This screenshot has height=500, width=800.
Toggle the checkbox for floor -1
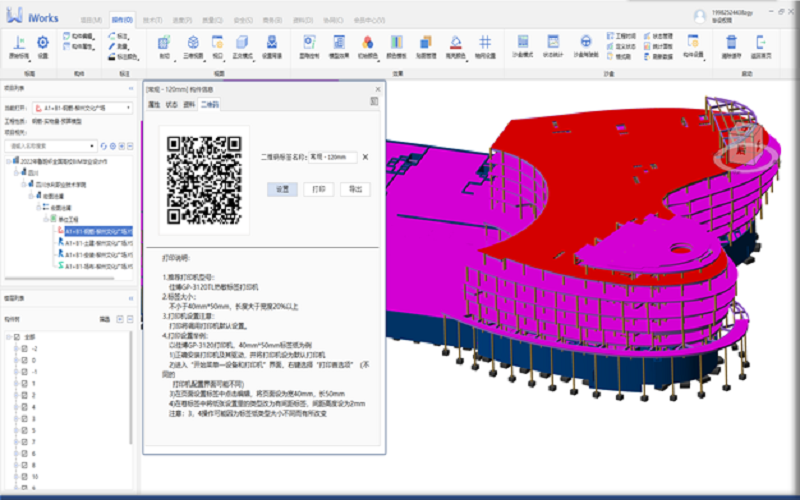point(24,372)
